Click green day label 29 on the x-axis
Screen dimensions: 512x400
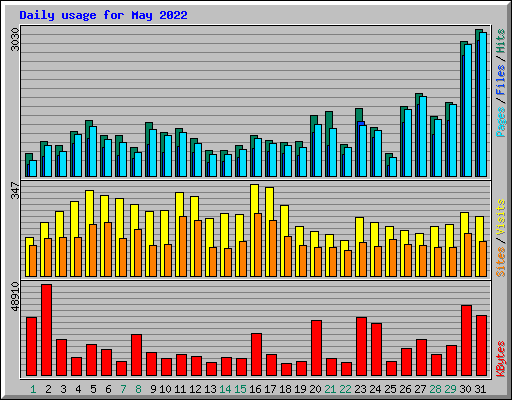450,389
